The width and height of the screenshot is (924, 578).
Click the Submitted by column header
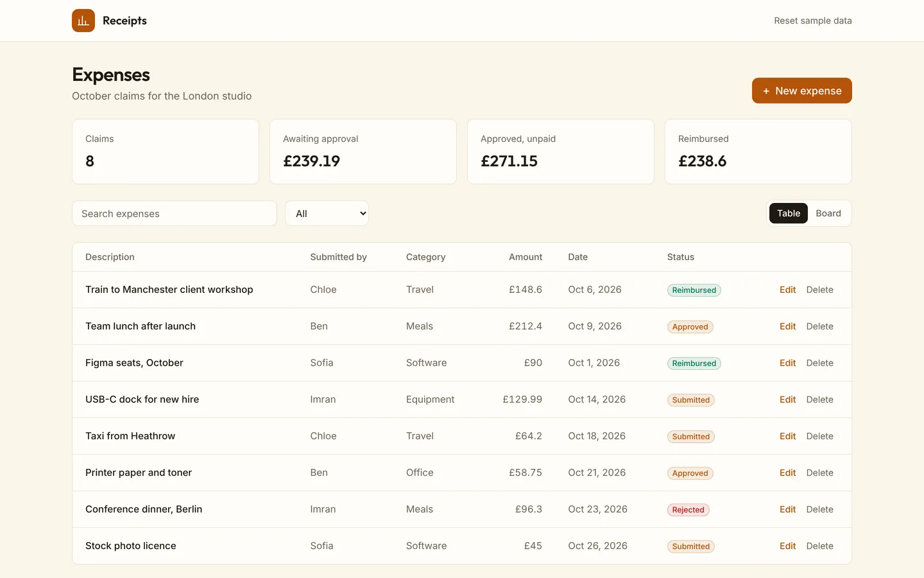pos(338,257)
